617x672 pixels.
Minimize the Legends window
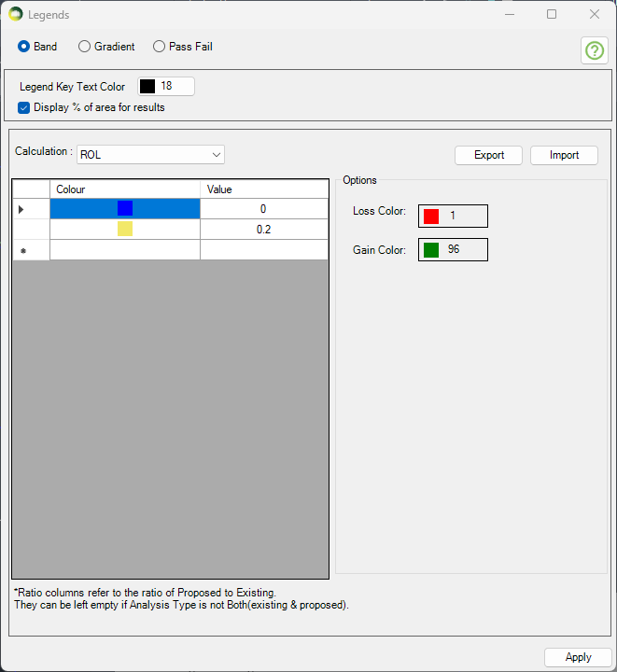510,14
